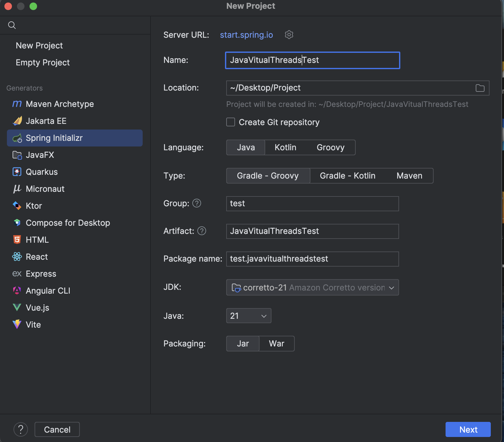Select the Express generator label
504x442 pixels.
[x=41, y=274]
